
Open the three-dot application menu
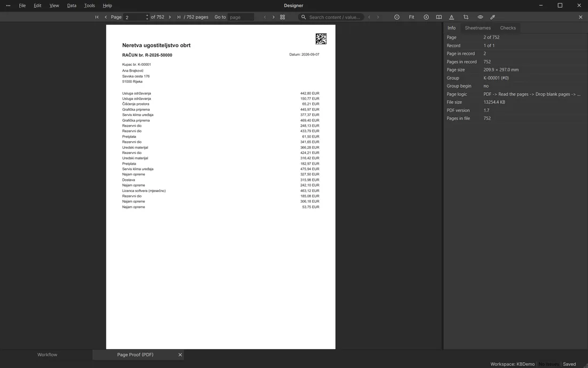pyautogui.click(x=8, y=6)
